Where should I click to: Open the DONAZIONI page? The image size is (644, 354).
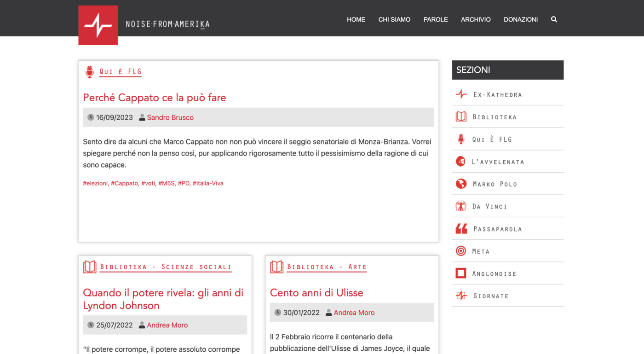tap(521, 19)
